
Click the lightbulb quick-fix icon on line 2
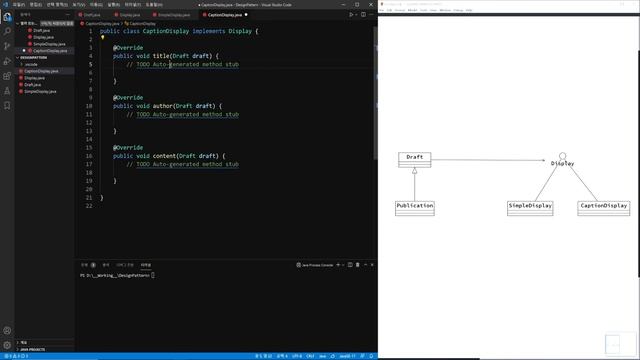click(x=102, y=38)
